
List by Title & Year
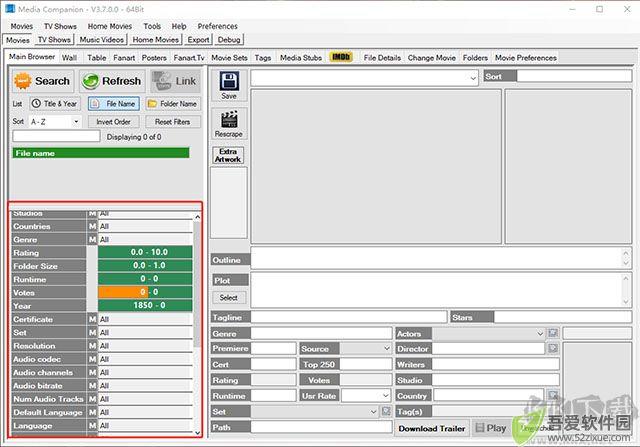tap(55, 104)
